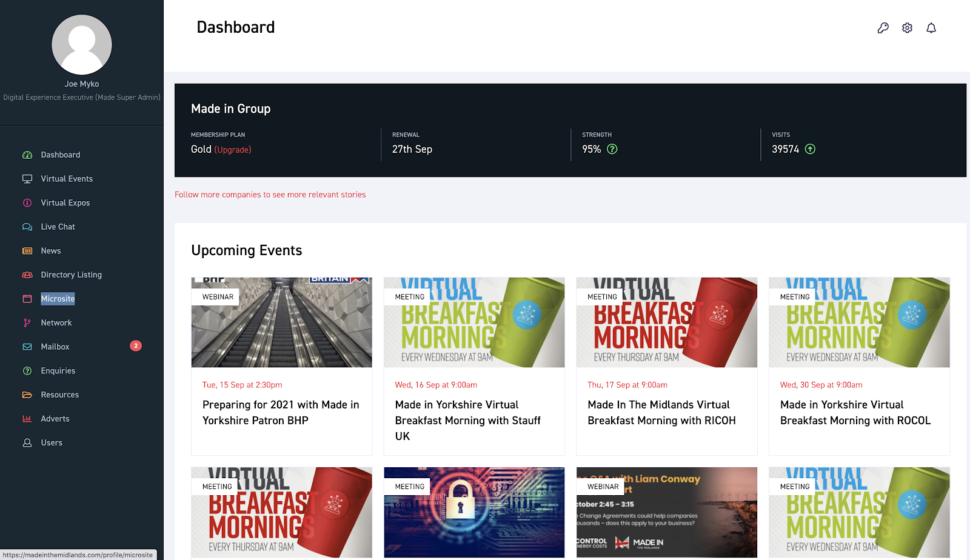Click Joe Myko profile avatar

point(82,45)
